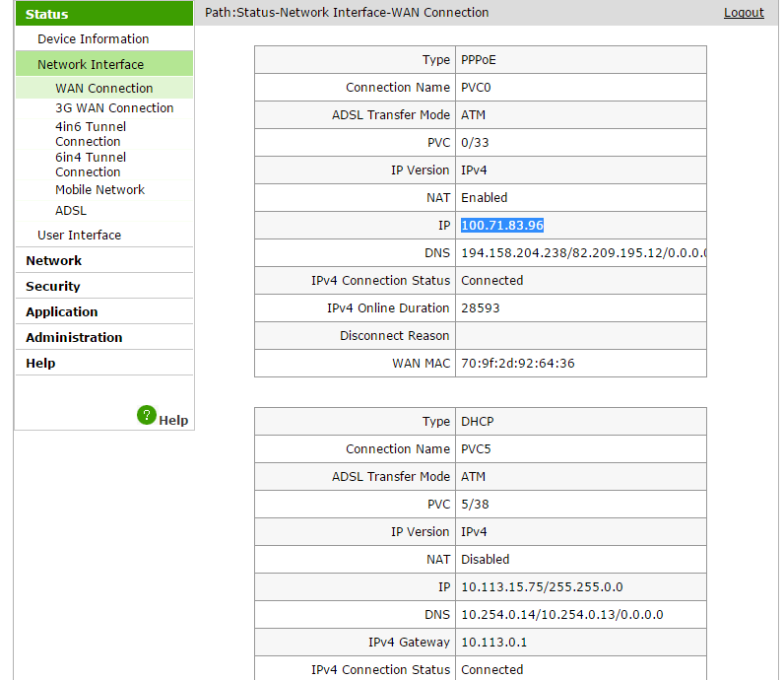Click Path breadcrumb text
Image resolution: width=784 pixels, height=680 pixels.
tap(347, 13)
